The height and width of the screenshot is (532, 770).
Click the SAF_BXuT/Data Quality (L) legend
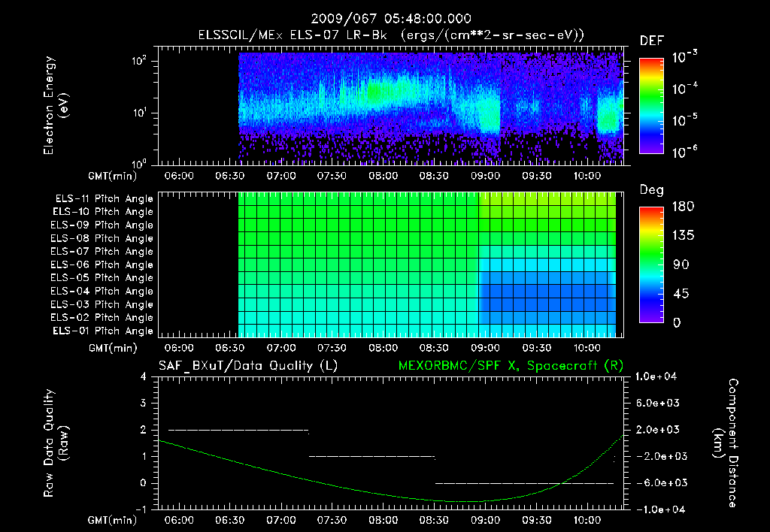(248, 366)
